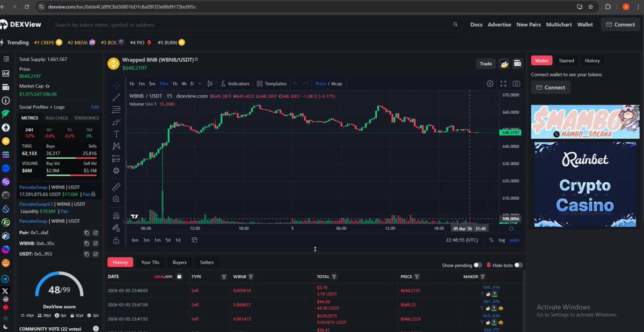Open Templates dropdown
The width and height of the screenshot is (644, 332).
(x=272, y=84)
